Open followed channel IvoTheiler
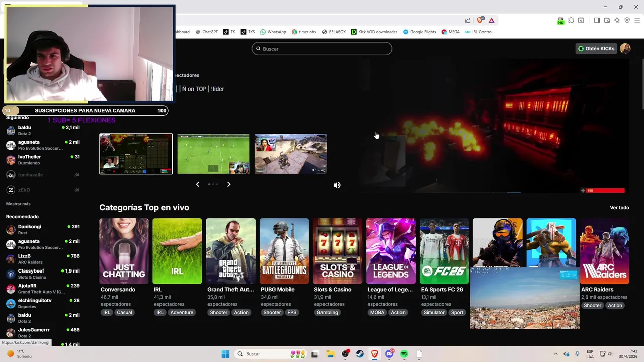Screen dimensions: 644x362 [x=43, y=160]
